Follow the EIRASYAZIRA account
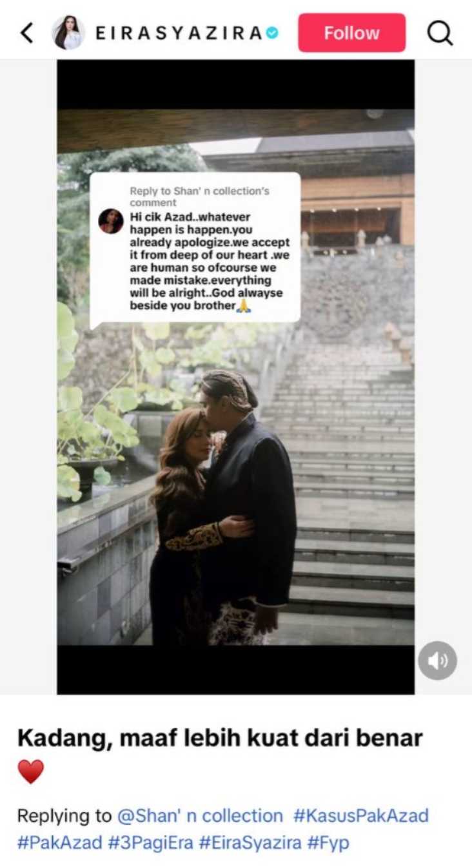 pos(351,33)
